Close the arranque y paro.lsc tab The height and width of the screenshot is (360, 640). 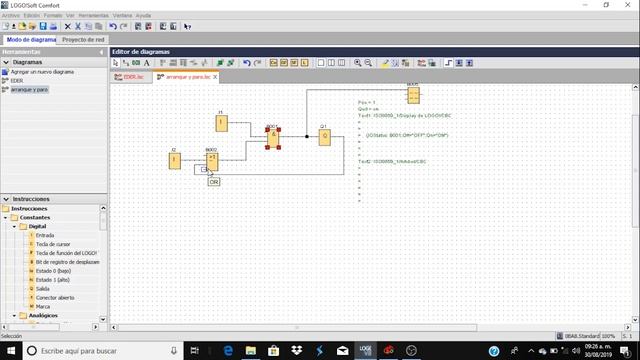[215, 77]
